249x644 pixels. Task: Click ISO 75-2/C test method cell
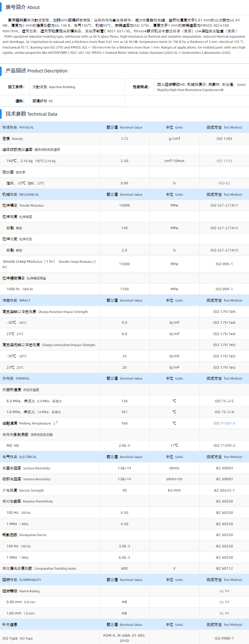coord(224,401)
